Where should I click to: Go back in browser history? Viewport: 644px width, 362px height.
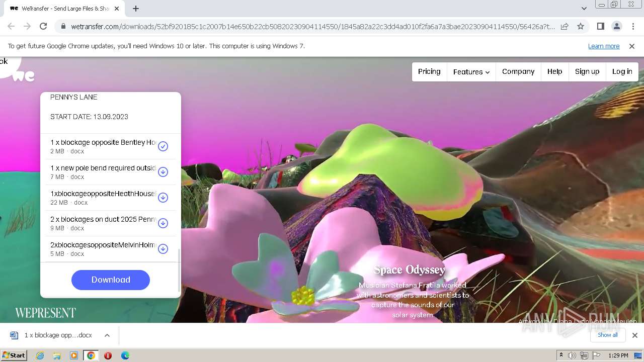click(11, 26)
